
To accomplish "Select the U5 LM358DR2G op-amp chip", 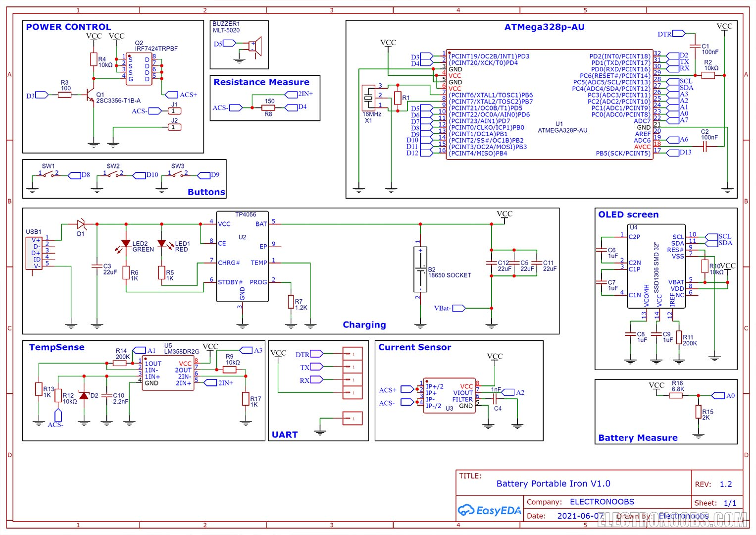I will click(x=168, y=374).
